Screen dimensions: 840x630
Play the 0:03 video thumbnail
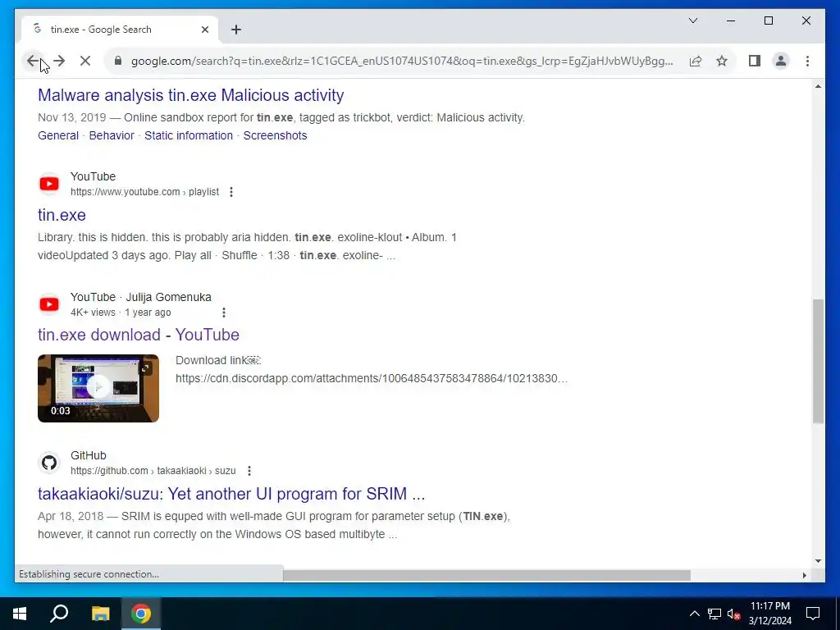pos(98,388)
